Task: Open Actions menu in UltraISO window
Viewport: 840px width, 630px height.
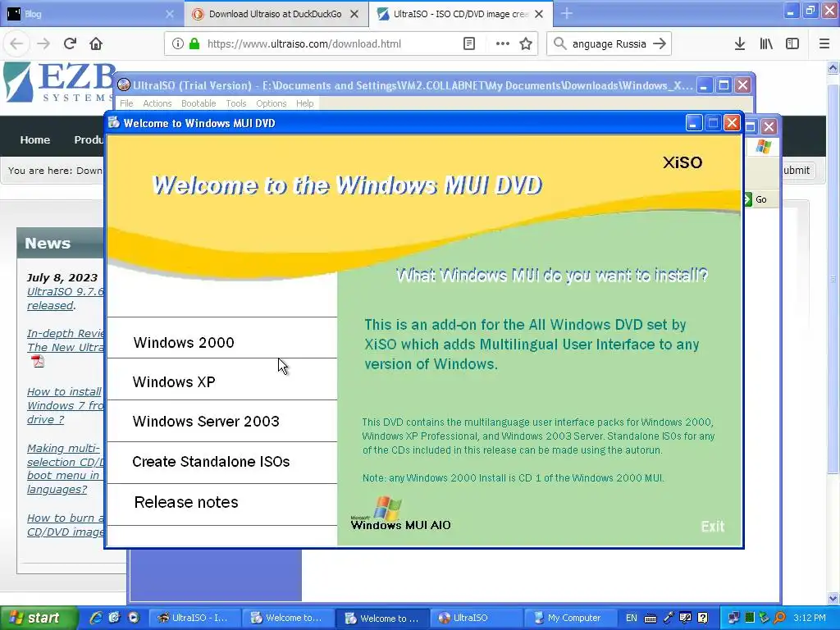Action: pyautogui.click(x=157, y=103)
